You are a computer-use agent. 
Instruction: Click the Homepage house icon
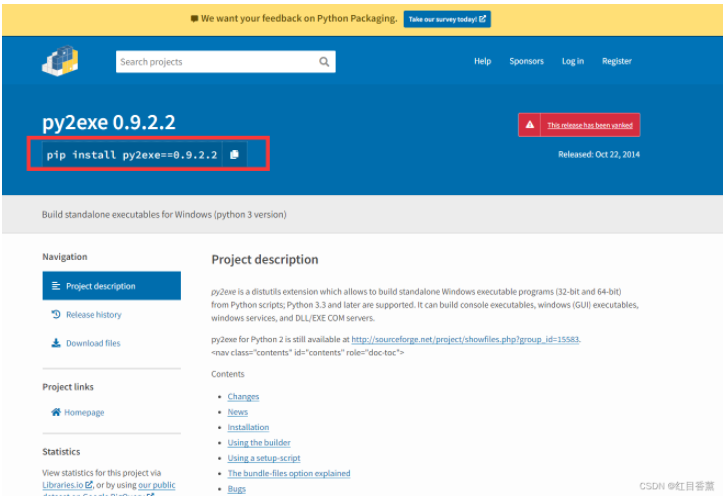[56, 412]
